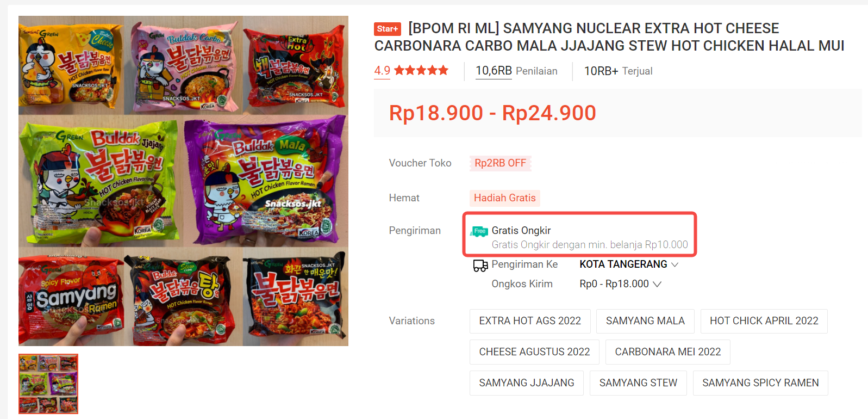Image resolution: width=868 pixels, height=419 pixels.
Task: Choose the CARBONARA MEI 2022 option
Action: pyautogui.click(x=667, y=352)
